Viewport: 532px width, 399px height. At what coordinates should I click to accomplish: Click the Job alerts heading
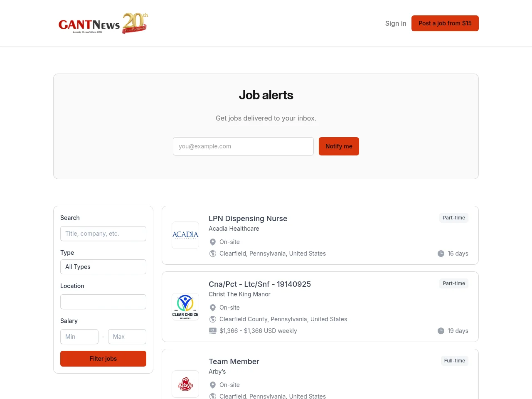pyautogui.click(x=266, y=95)
